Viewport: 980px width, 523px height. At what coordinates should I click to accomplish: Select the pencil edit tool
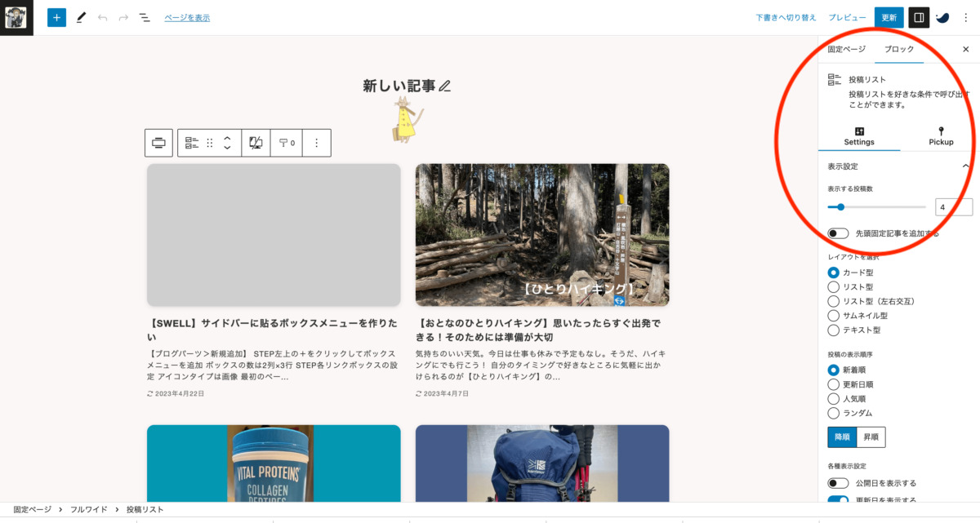(81, 17)
